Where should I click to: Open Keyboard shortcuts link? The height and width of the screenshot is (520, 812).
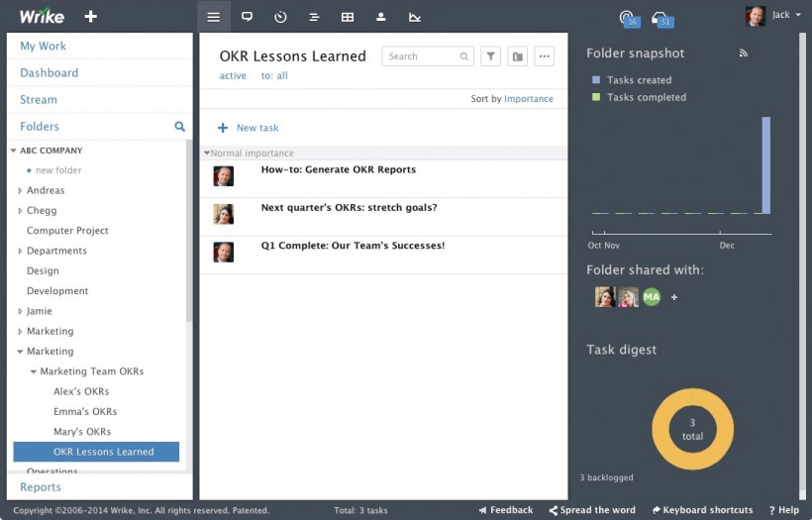point(703,510)
